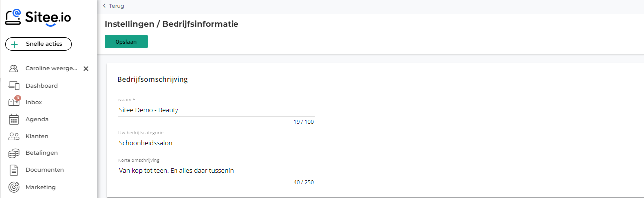Click into the Korte omschrijving field
The width and height of the screenshot is (644, 198).
(x=217, y=171)
